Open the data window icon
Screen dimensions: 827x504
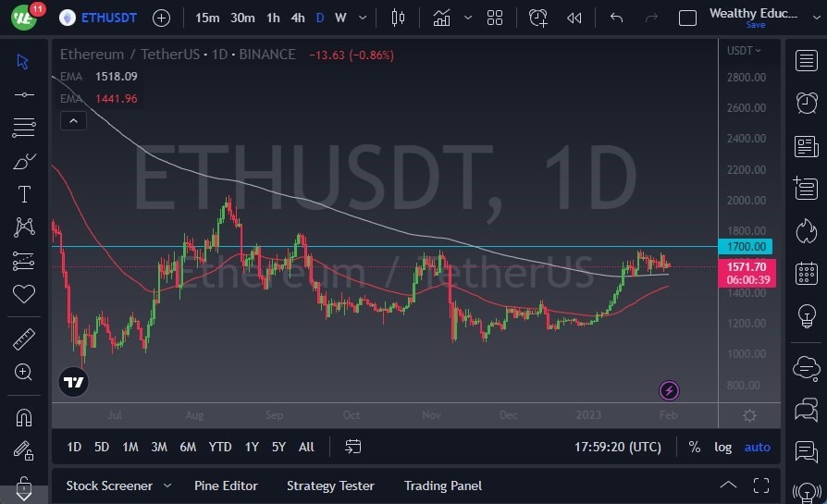[x=807, y=189]
